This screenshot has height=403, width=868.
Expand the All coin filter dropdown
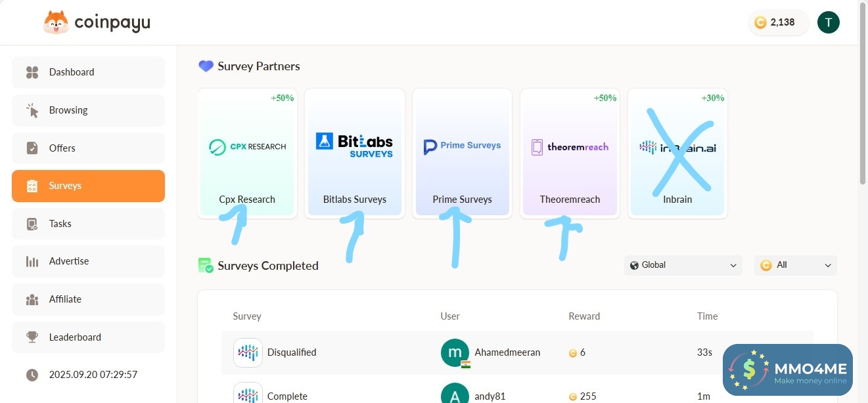(795, 265)
